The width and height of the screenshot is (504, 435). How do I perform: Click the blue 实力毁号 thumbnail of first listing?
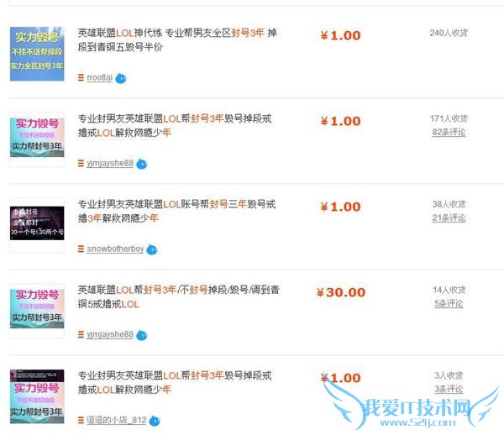[37, 54]
